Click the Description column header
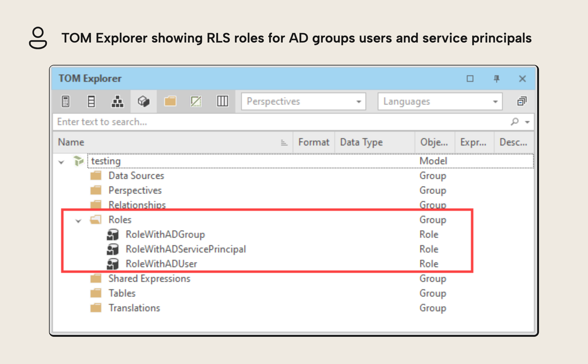 (x=514, y=142)
